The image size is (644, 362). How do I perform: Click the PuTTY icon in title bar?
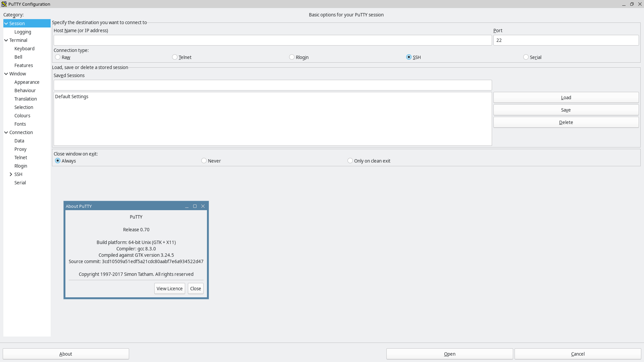(x=4, y=4)
